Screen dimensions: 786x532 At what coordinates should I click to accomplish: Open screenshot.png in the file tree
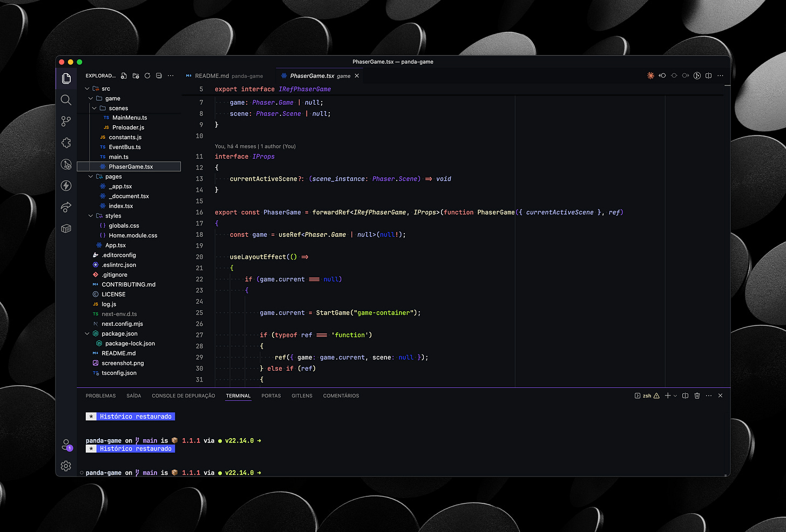pyautogui.click(x=123, y=363)
